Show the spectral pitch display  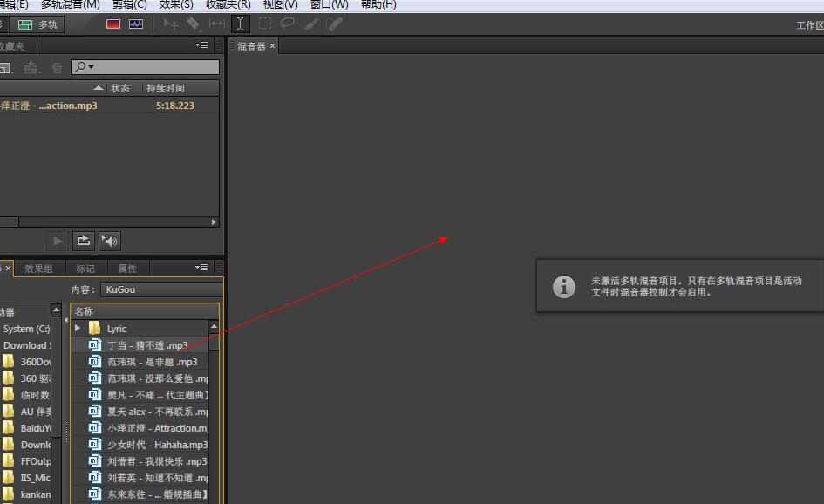[x=136, y=24]
